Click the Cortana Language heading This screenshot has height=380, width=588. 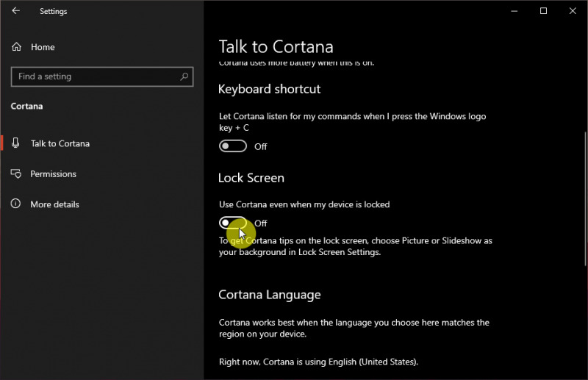point(270,295)
